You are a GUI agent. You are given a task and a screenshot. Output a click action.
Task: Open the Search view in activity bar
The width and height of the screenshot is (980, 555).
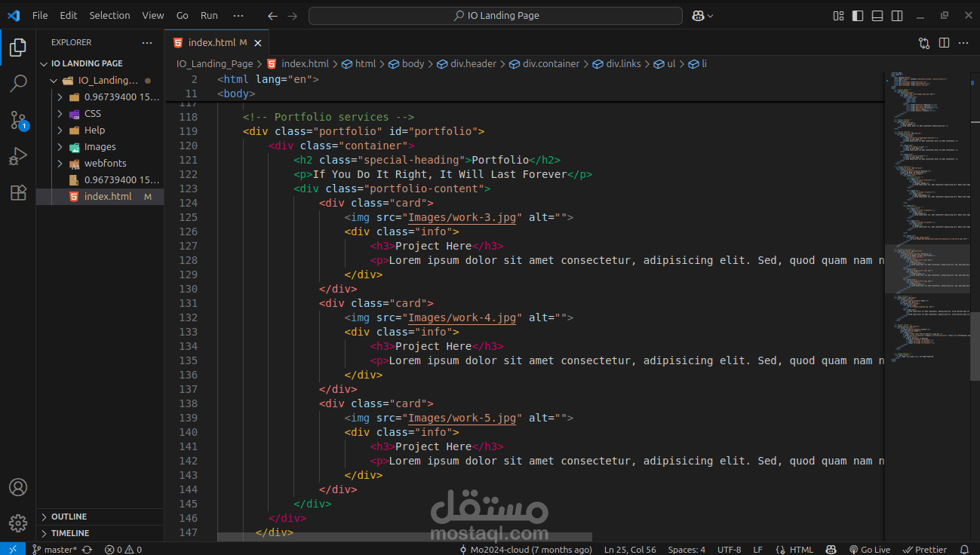(18, 83)
